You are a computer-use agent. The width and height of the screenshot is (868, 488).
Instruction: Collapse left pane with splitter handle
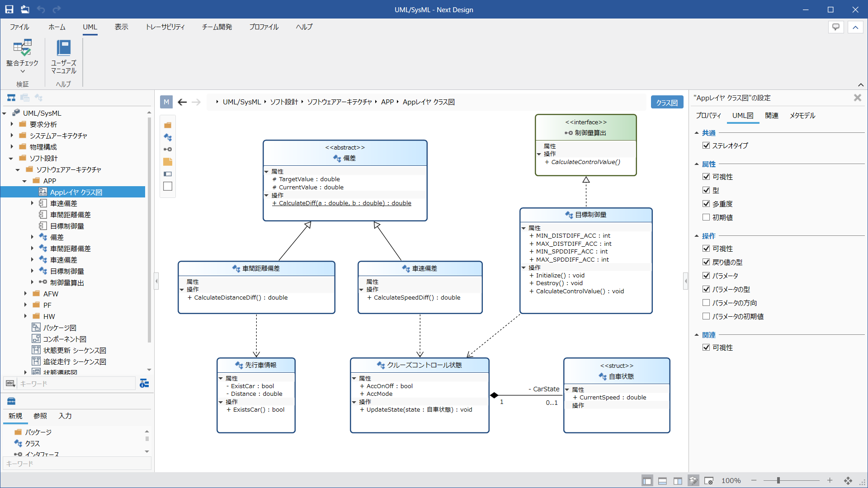156,281
